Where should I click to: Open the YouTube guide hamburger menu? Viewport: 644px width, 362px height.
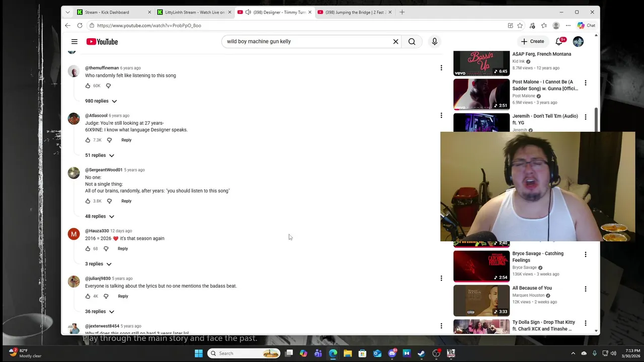(x=74, y=42)
